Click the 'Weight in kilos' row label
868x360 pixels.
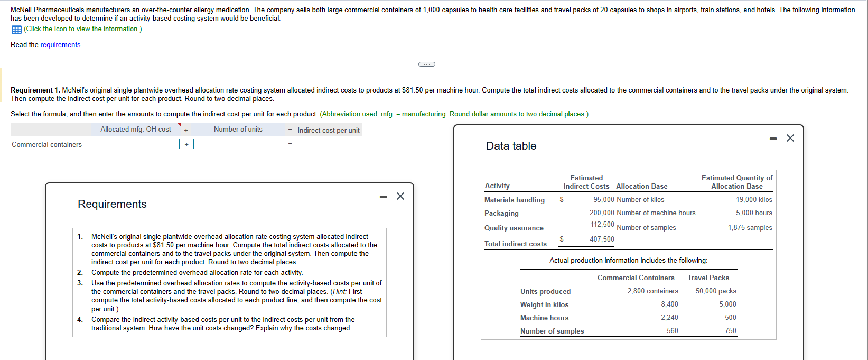[x=544, y=305]
